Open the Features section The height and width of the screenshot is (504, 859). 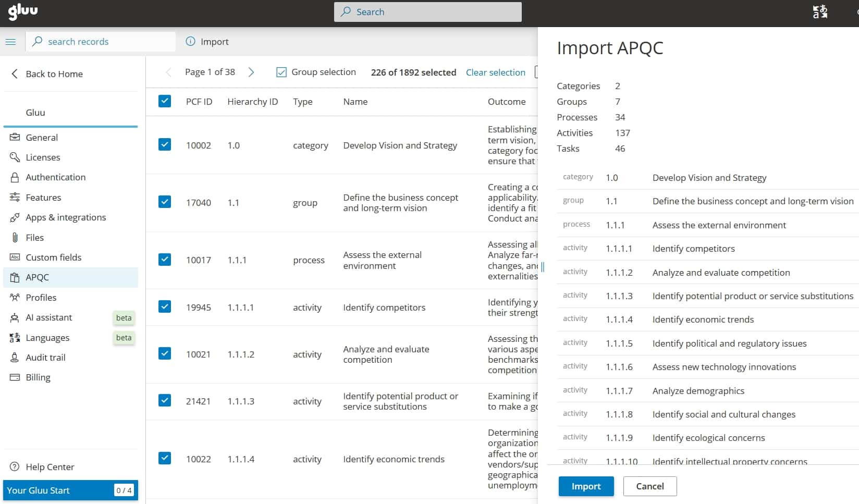[x=70, y=198]
